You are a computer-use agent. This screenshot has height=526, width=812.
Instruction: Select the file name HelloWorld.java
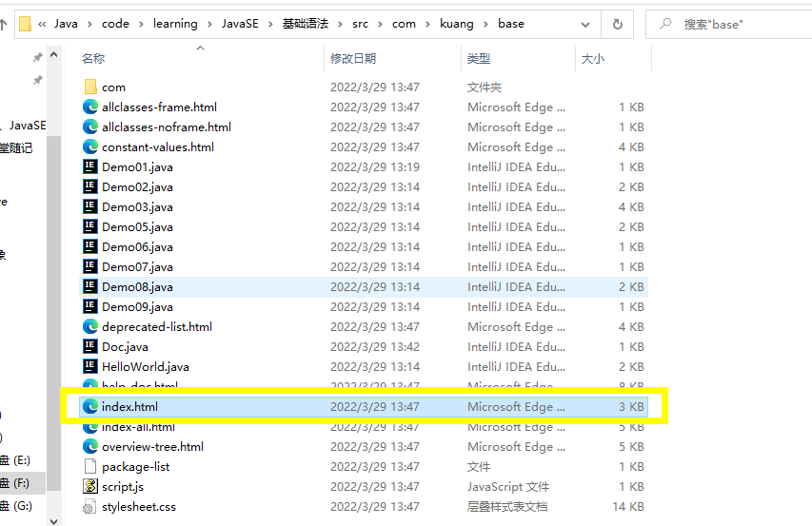click(146, 367)
